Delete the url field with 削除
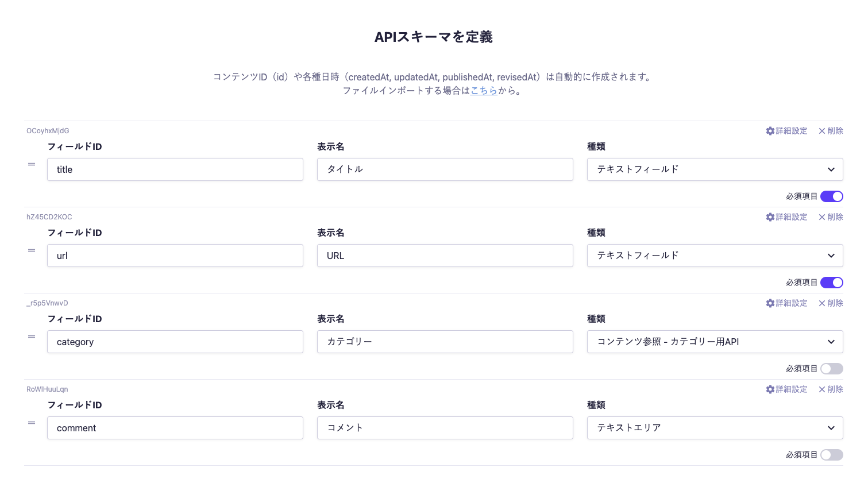Viewport: 868px width, 487px height. coord(831,217)
